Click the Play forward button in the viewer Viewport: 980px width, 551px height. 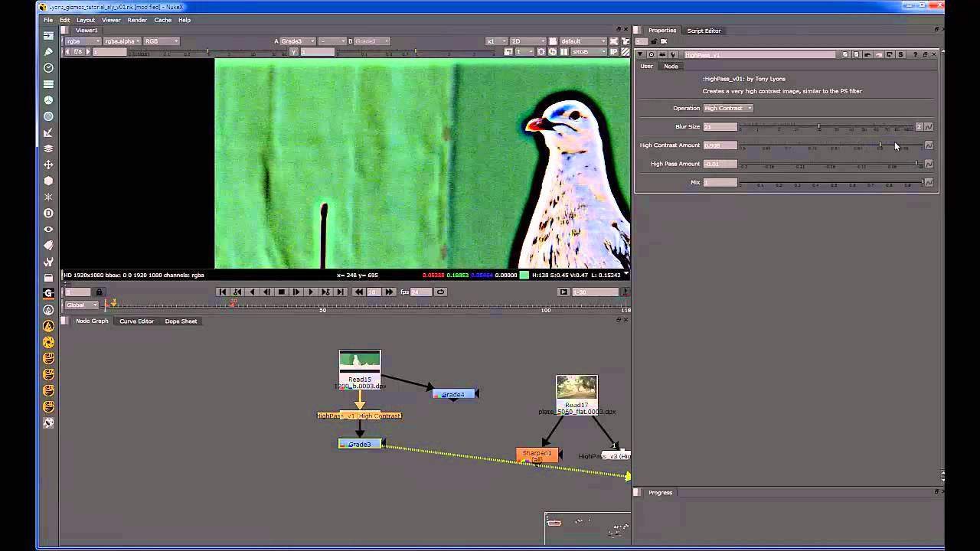(x=311, y=292)
